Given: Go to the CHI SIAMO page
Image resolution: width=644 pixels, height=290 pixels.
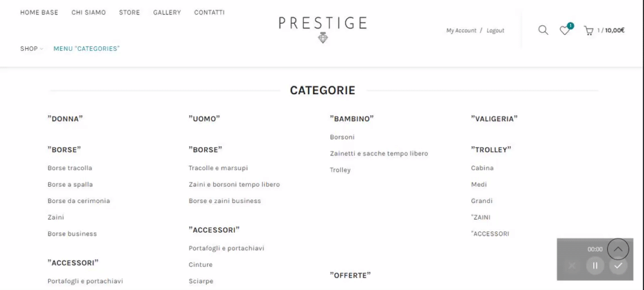Looking at the screenshot, I should [88, 13].
